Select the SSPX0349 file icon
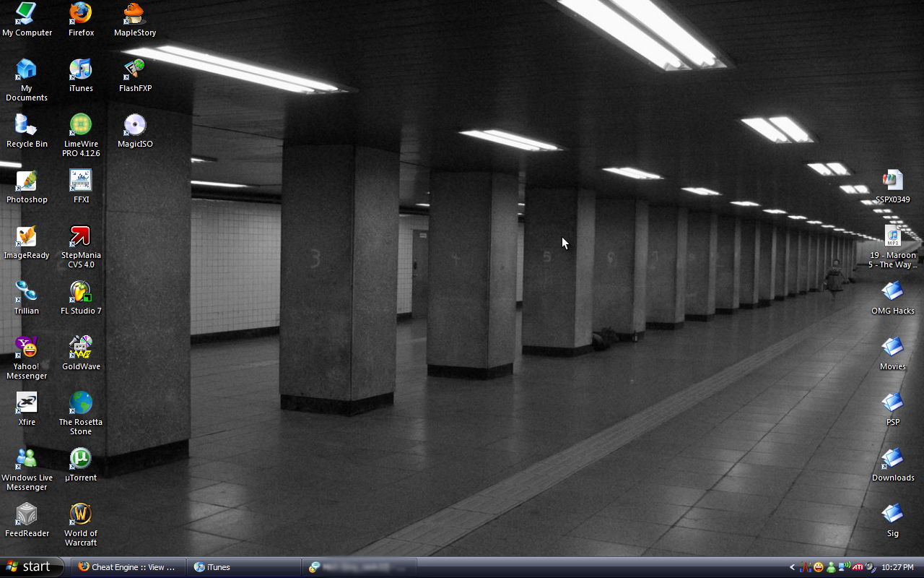The image size is (924, 578). point(893,186)
